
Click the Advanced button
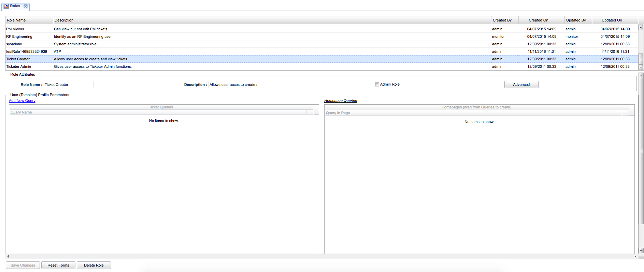tap(521, 85)
